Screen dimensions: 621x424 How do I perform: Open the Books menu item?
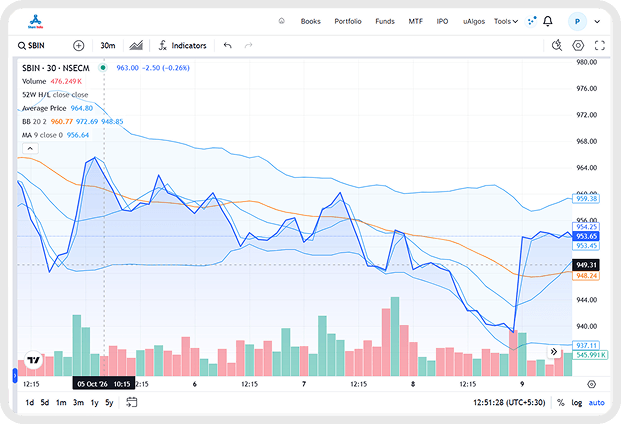pyautogui.click(x=310, y=21)
